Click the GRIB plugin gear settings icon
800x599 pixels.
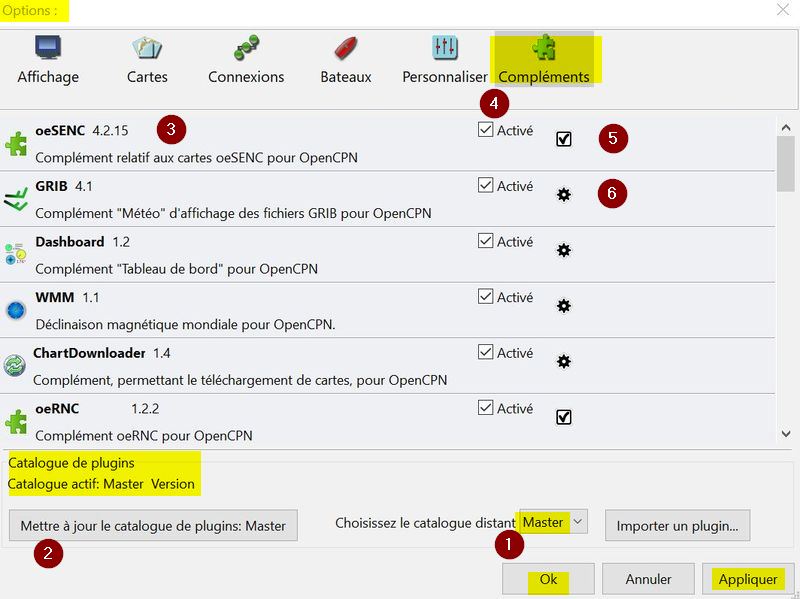coord(563,195)
